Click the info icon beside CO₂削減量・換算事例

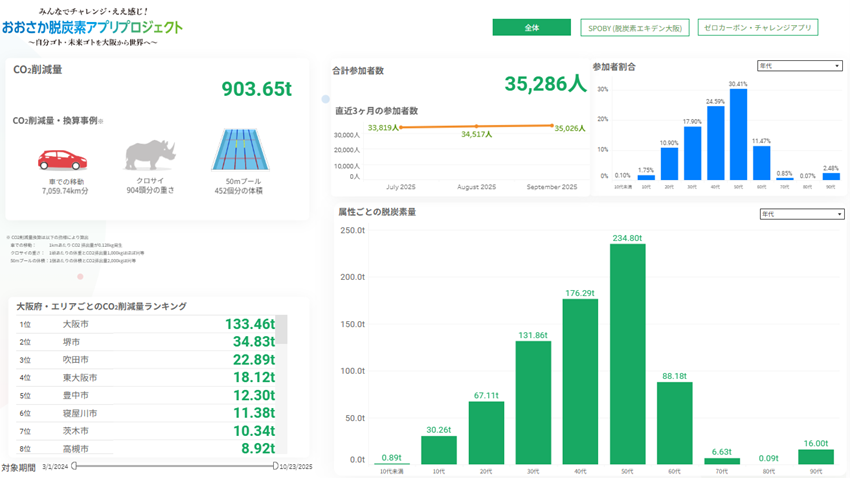coord(101,121)
